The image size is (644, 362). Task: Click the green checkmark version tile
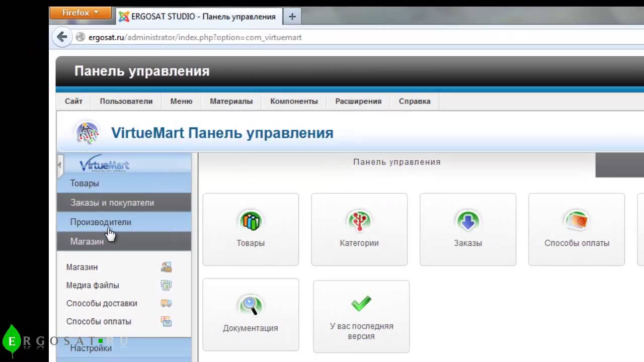click(361, 316)
